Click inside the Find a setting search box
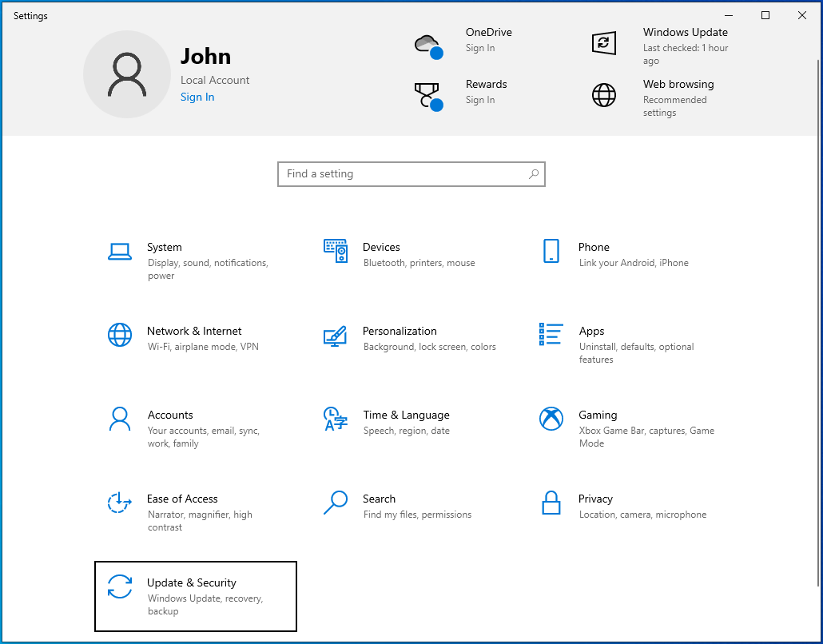Screen dimensions: 823x644 pos(411,173)
